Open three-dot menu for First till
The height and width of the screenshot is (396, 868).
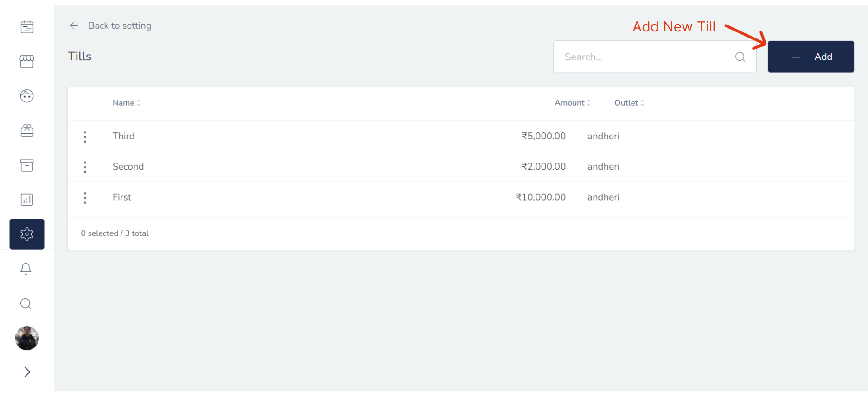click(x=85, y=198)
